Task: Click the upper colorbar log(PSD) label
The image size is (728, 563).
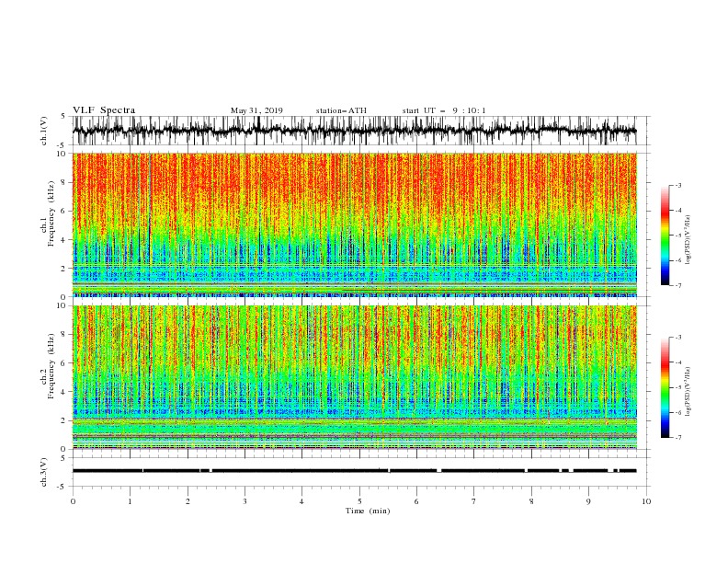Action: pyautogui.click(x=688, y=240)
